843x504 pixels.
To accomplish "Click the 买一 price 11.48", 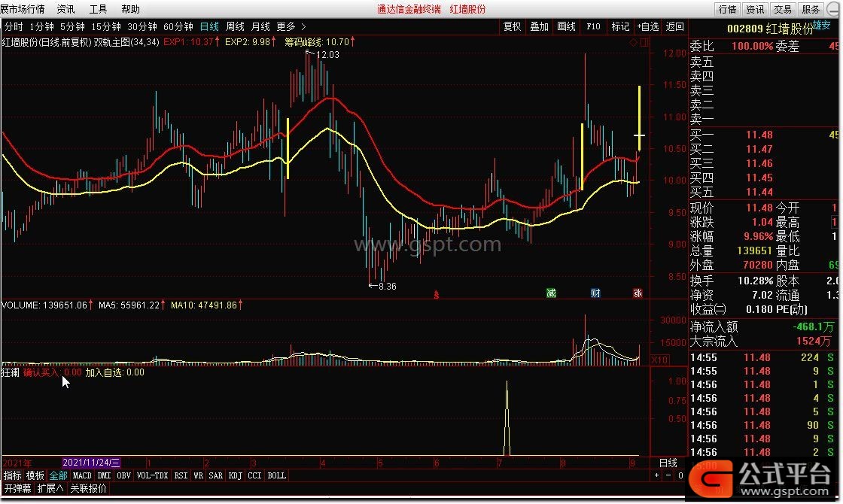I will point(759,135).
